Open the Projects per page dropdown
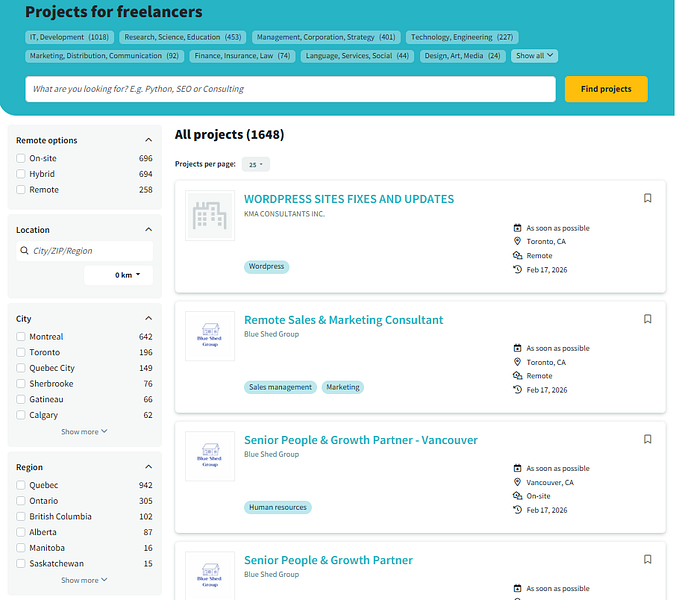 [256, 164]
